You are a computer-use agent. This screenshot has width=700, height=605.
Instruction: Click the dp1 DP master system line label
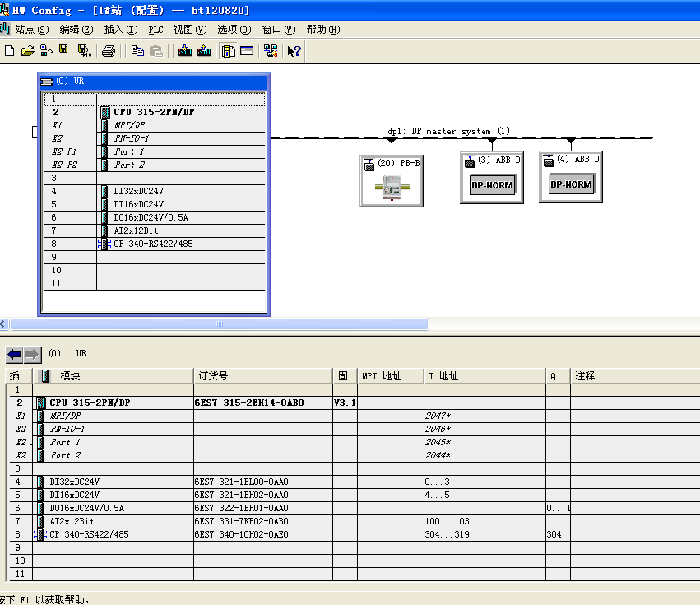pos(448,132)
